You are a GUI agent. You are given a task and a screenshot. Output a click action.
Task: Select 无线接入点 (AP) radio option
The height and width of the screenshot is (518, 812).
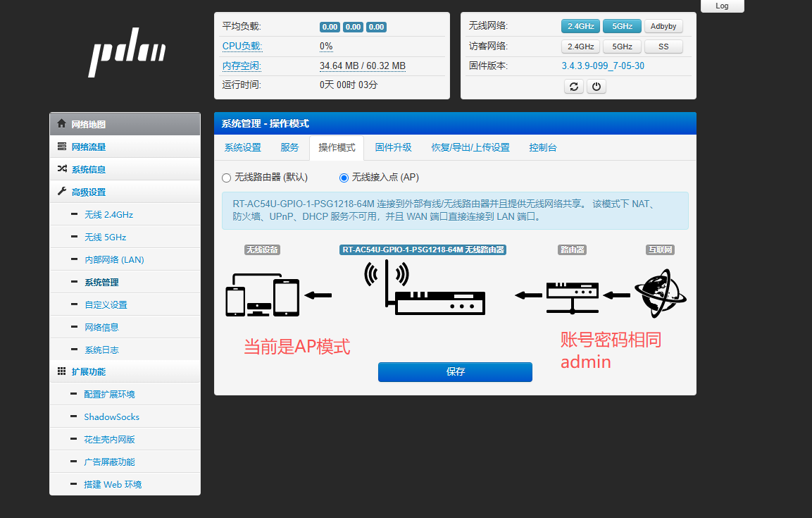click(344, 178)
